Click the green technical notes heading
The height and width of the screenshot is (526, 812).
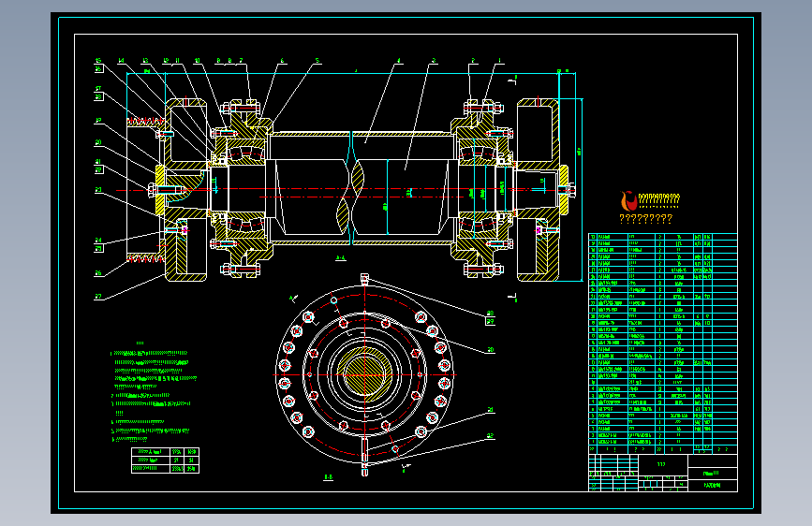[140, 343]
